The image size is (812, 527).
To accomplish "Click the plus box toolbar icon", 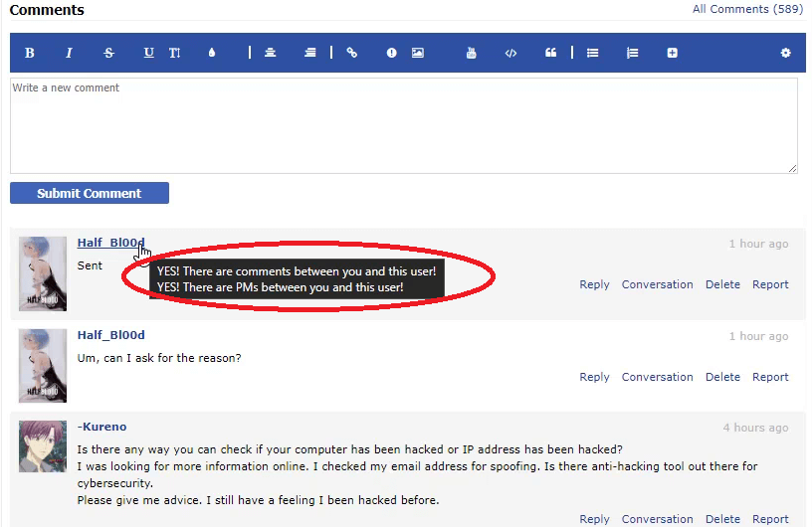I will click(x=672, y=53).
